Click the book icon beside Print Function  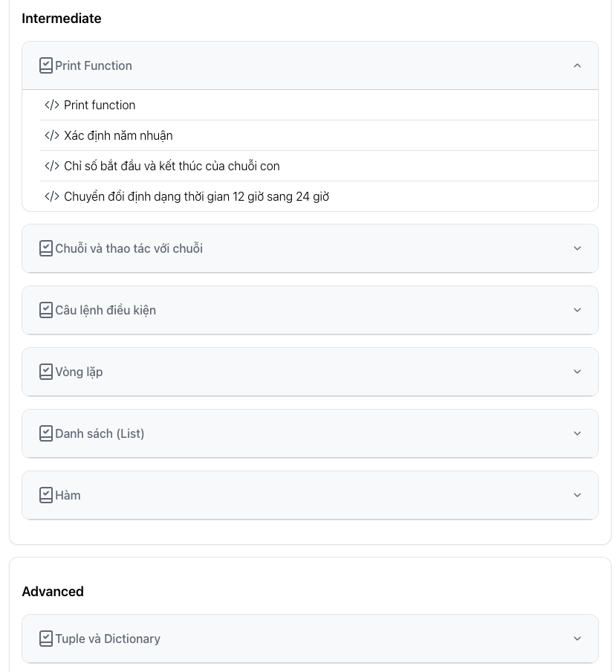pyautogui.click(x=46, y=65)
